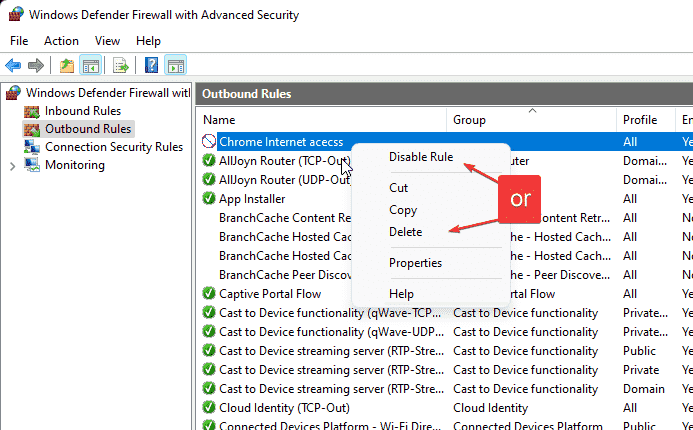The image size is (693, 430).
Task: Select Cast to Device functionality (qWave-UDP) rule
Action: (x=331, y=332)
